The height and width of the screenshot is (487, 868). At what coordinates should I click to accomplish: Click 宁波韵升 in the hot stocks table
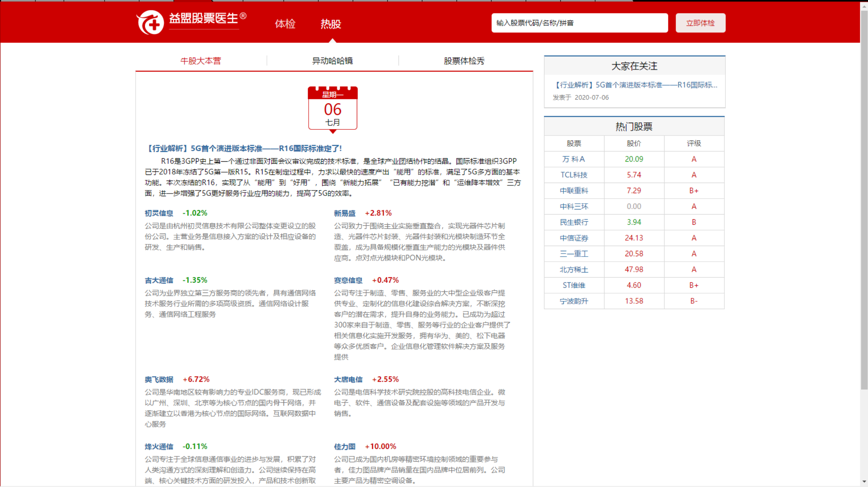click(574, 301)
